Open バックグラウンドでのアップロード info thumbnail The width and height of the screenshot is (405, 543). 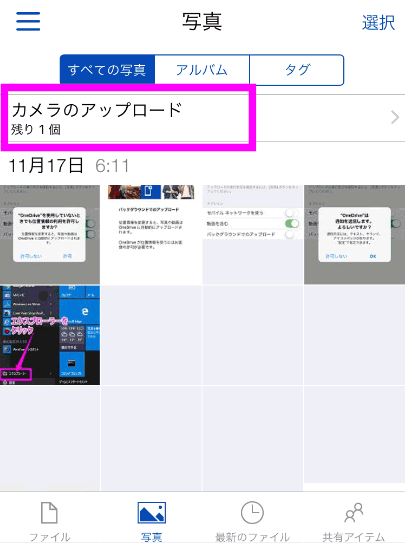tap(151, 234)
